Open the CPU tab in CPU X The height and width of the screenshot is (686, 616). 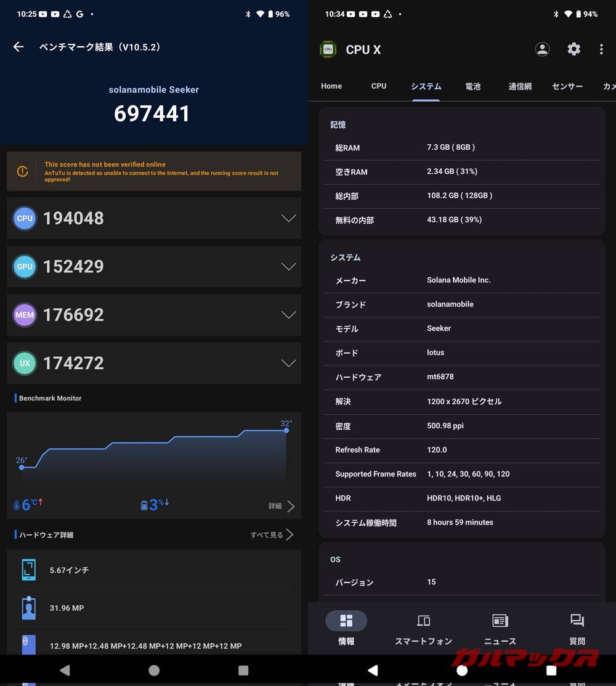tap(379, 86)
